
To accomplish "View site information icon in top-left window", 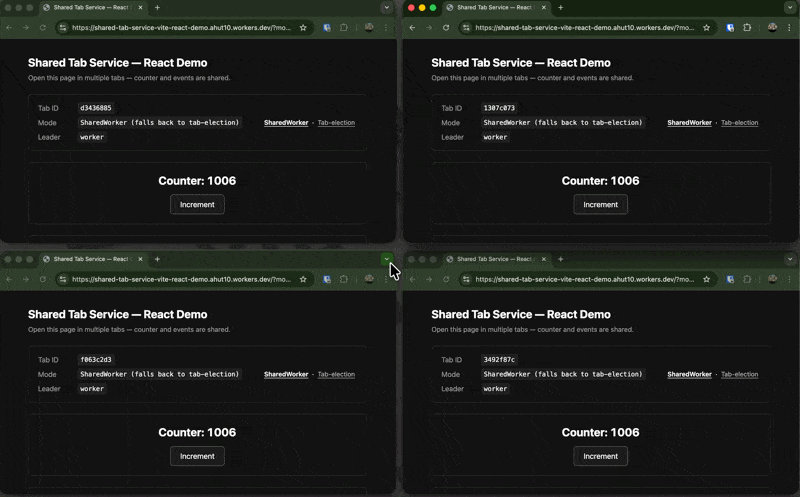I will (x=63, y=28).
